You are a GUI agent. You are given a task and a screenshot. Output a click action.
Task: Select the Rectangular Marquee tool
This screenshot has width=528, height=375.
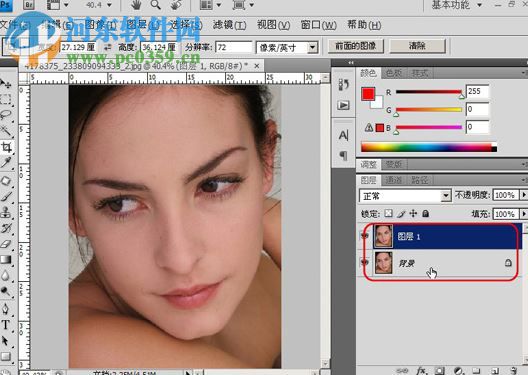(x=5, y=100)
